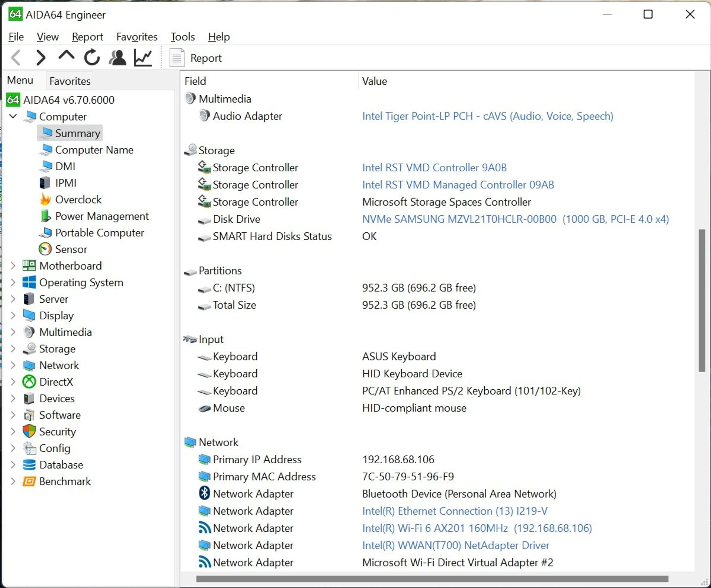Screen dimensions: 711x588
Task: Click the Security shield icon
Action: click(x=29, y=431)
